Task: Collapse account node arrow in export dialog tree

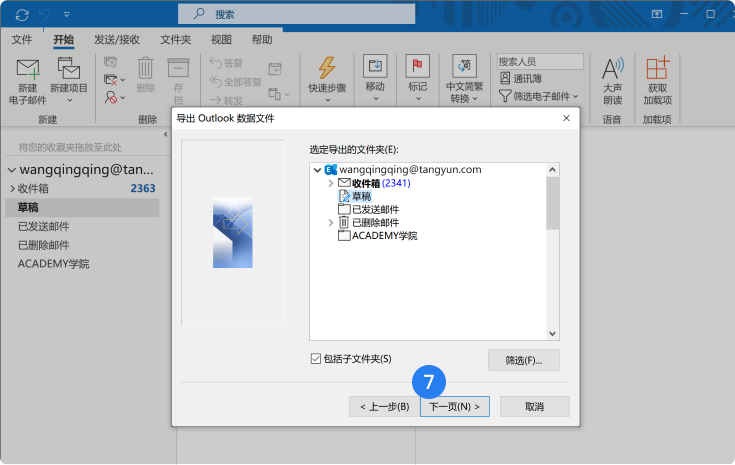Action: click(x=317, y=170)
